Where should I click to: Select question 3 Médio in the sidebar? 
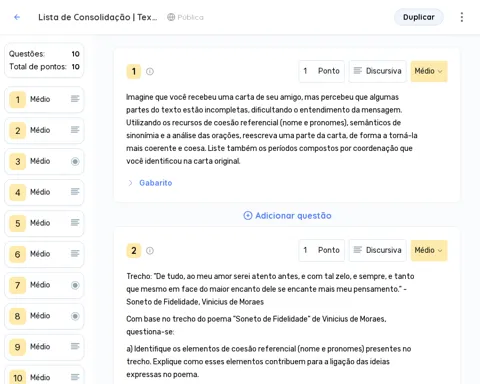44,161
